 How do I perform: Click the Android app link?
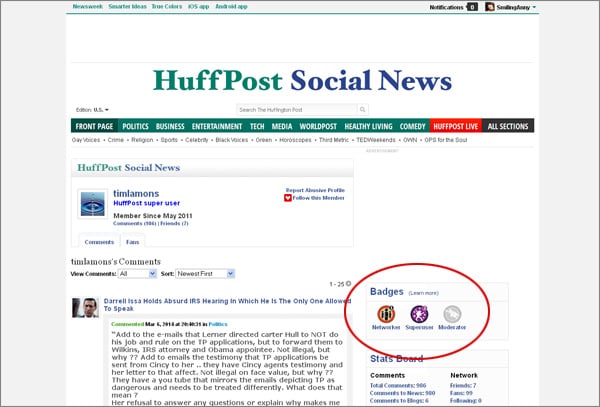[x=231, y=7]
